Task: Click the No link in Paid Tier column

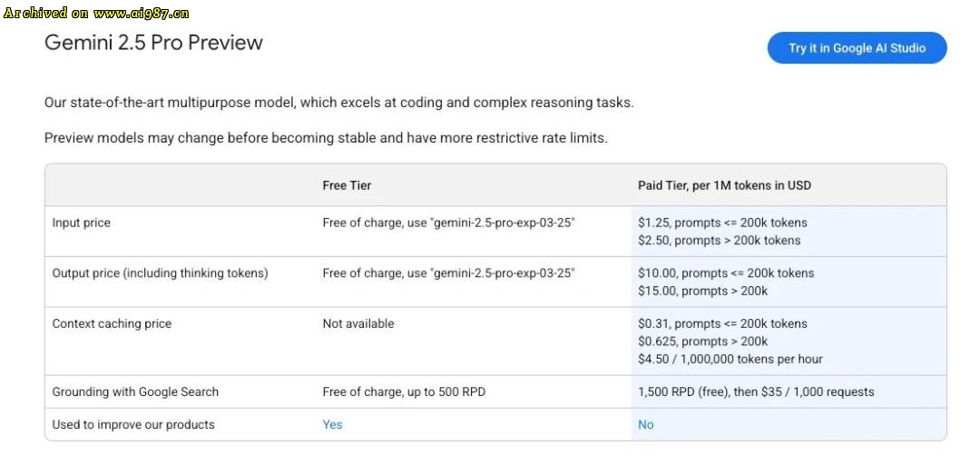Action: [646, 425]
